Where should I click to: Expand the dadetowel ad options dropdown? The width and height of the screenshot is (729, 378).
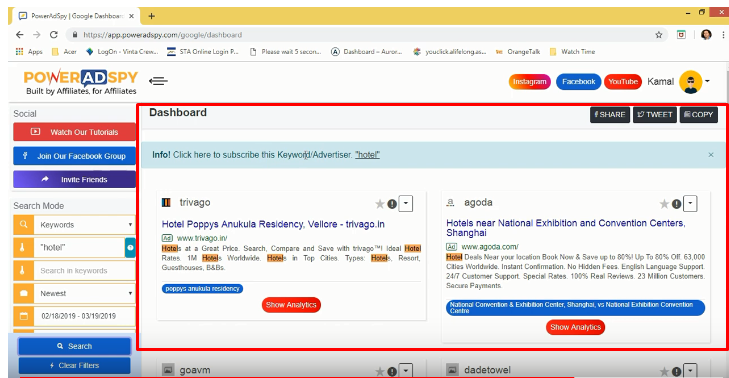690,371
